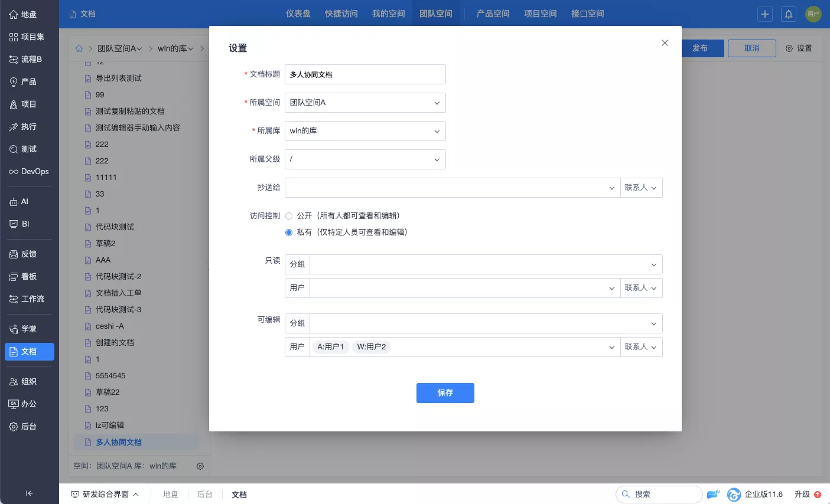Open 联系人 dropdown next to 抄送给
830x504 pixels.
641,188
